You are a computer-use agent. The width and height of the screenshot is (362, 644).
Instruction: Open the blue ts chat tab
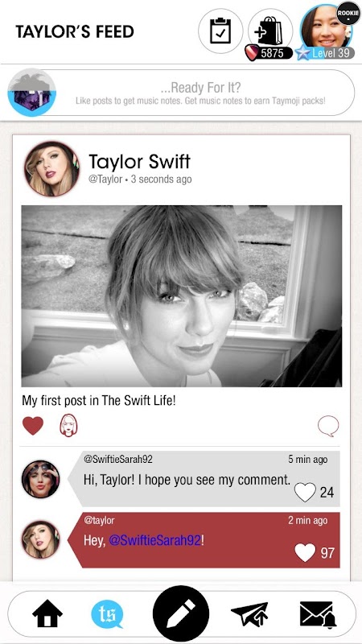point(107,613)
